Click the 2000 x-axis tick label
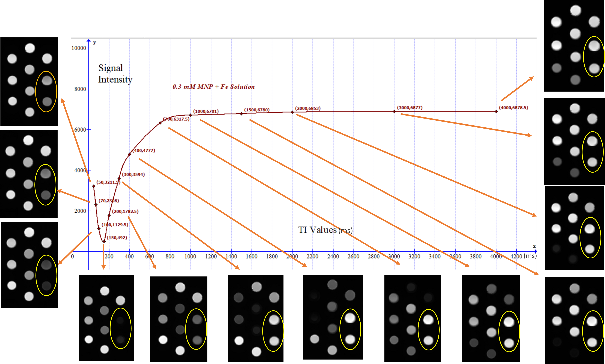The width and height of the screenshot is (605, 364). click(x=292, y=257)
